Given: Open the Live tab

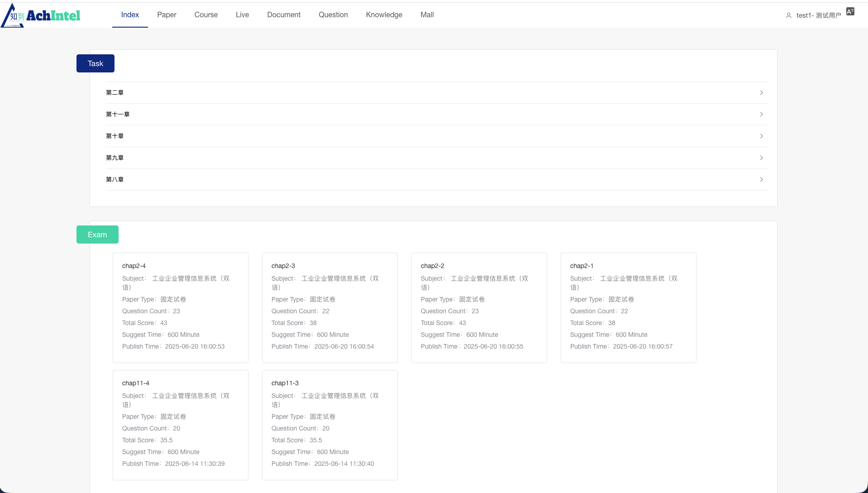Looking at the screenshot, I should (242, 15).
